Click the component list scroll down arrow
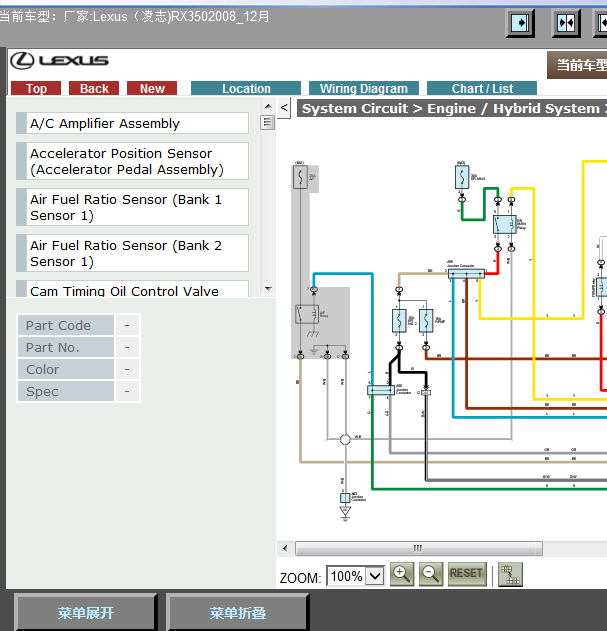 point(268,289)
